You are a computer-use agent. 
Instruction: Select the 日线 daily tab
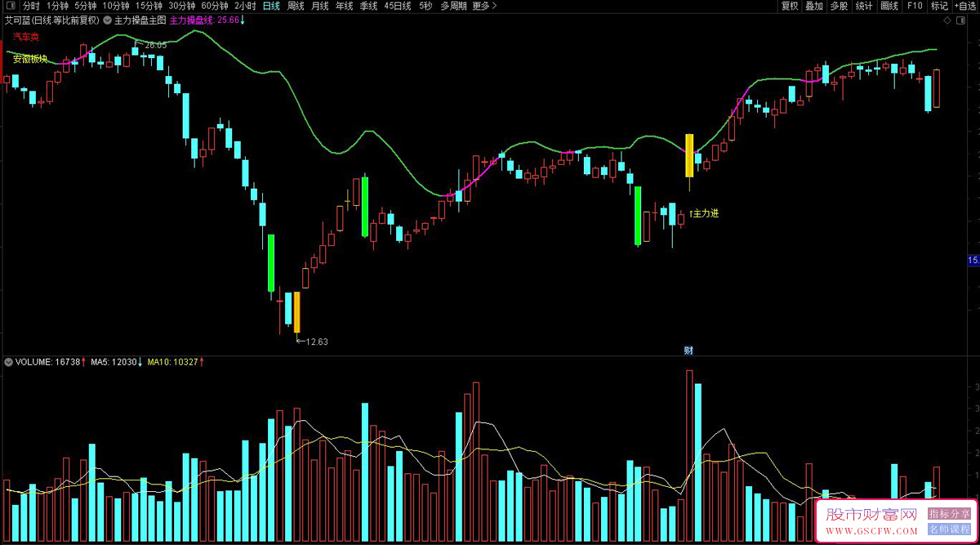[x=271, y=6]
